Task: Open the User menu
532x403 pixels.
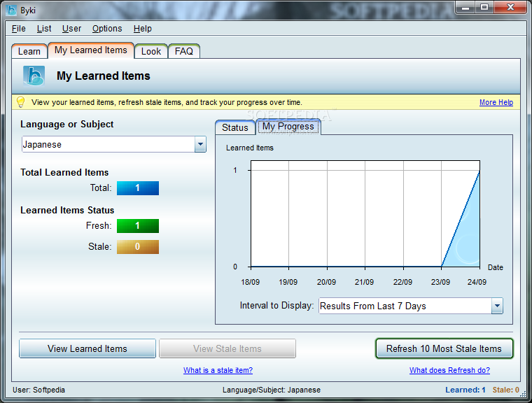Action: click(x=71, y=29)
